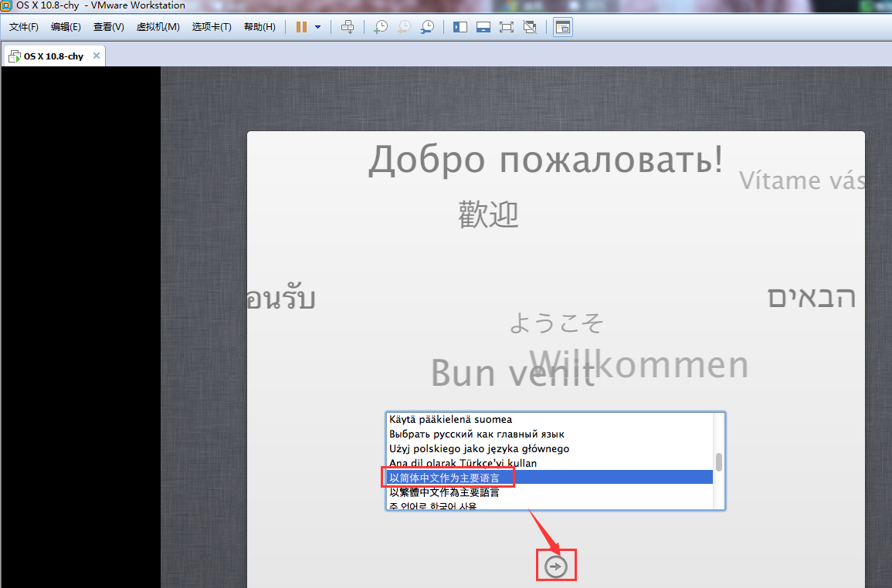
Task: Open the 编辑(E) menu
Action: (x=66, y=27)
